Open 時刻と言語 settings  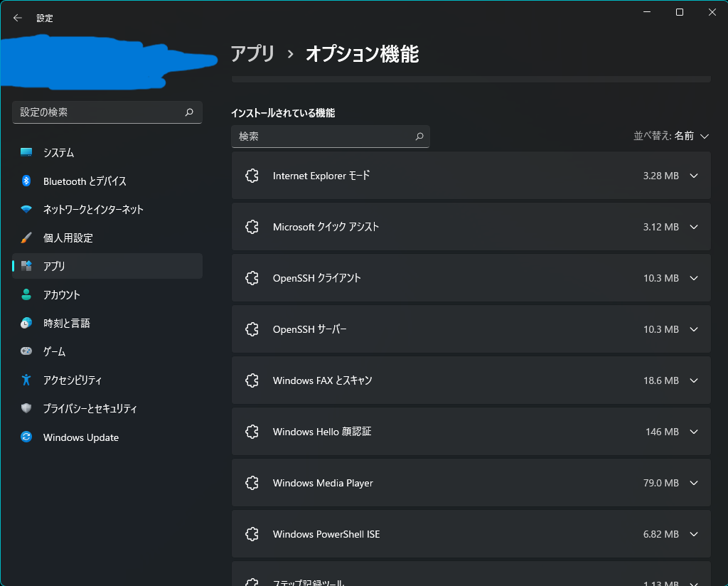pyautogui.click(x=107, y=323)
